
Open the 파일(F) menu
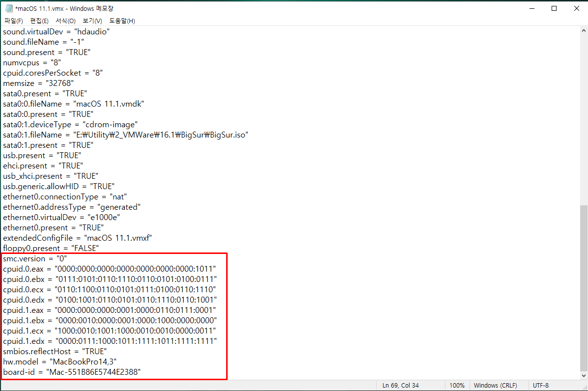(13, 21)
